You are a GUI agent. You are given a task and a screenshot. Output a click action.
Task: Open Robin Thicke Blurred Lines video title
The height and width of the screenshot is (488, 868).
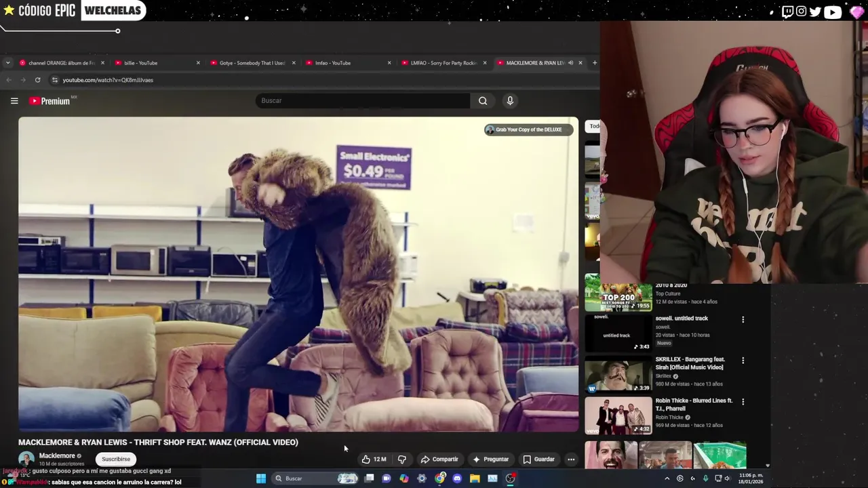[x=694, y=405]
